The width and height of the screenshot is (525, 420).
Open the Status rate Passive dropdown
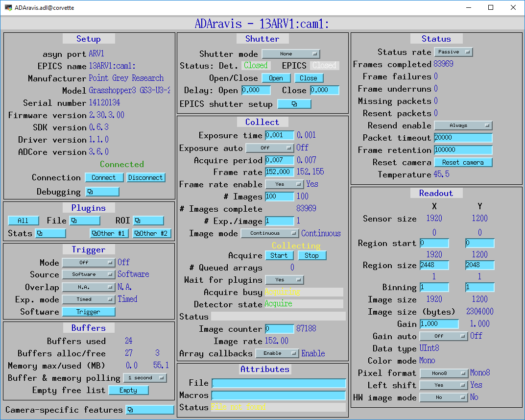pos(453,52)
